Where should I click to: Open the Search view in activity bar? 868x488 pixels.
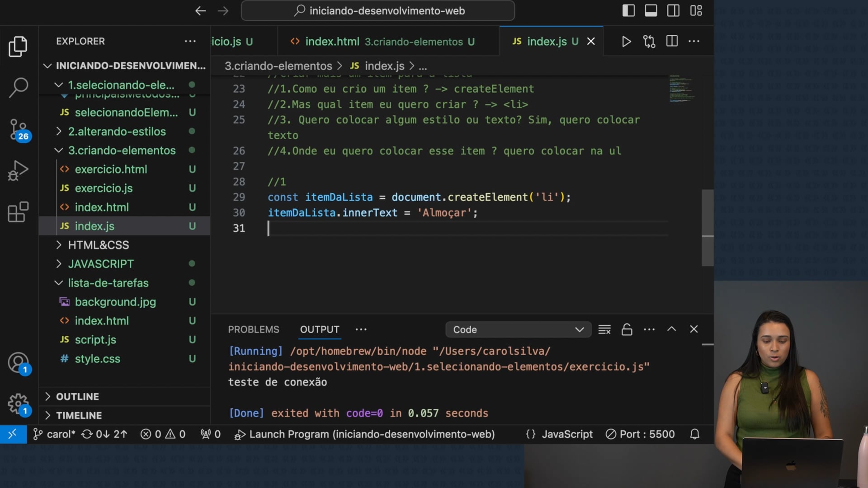click(18, 87)
